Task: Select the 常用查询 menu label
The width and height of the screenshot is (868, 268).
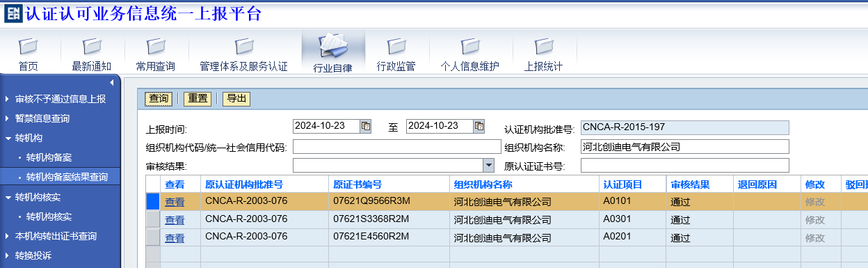Action: click(x=156, y=67)
